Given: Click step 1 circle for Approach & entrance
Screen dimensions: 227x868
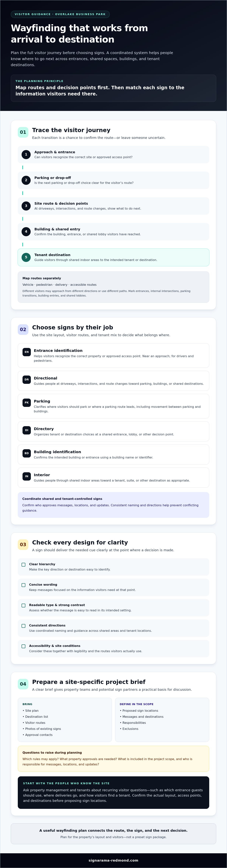Looking at the screenshot, I should [26, 154].
